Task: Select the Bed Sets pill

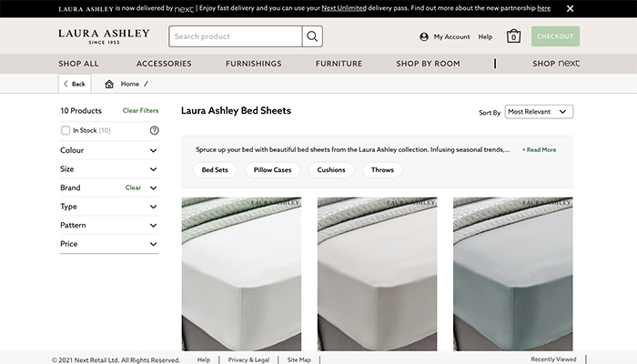Action: pyautogui.click(x=215, y=170)
